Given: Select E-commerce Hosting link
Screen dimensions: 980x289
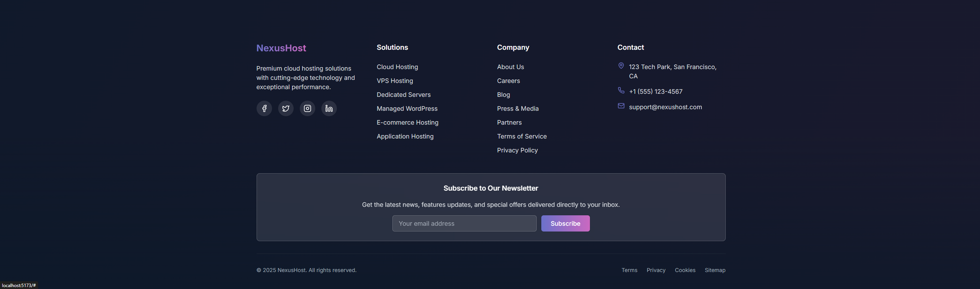Looking at the screenshot, I should tap(407, 123).
